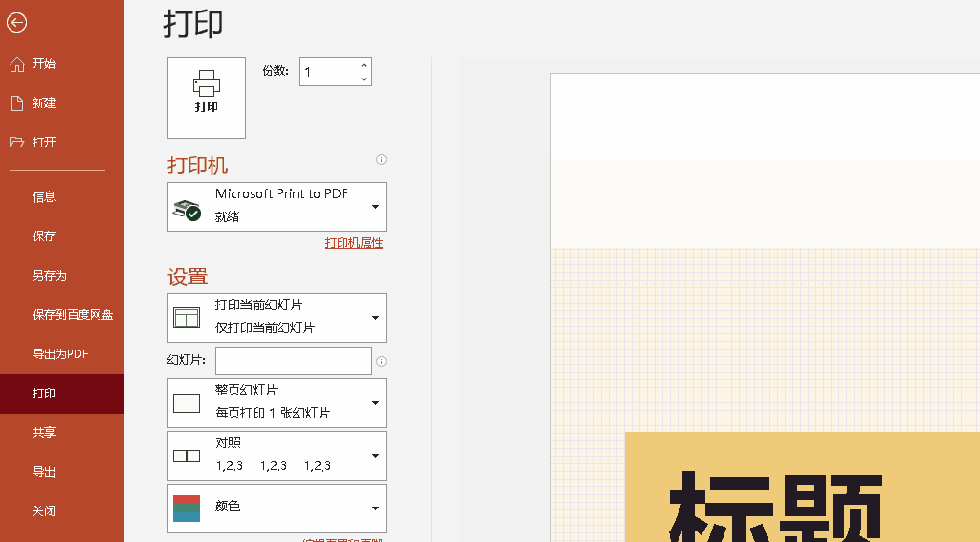Click the printer status icon with green check

(x=187, y=211)
